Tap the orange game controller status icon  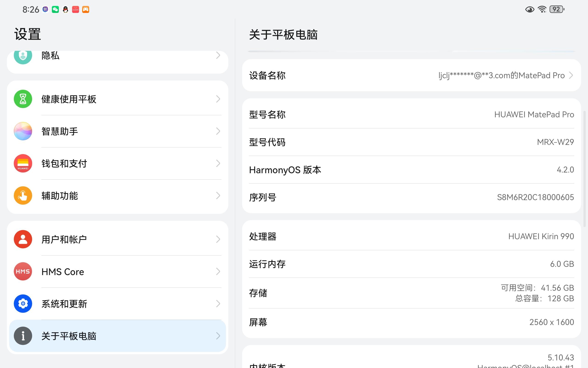point(85,9)
